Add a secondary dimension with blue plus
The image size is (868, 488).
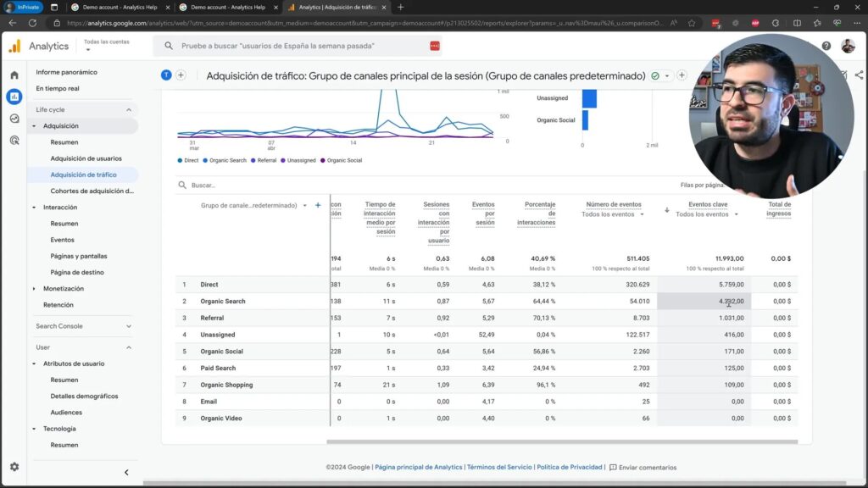point(318,205)
